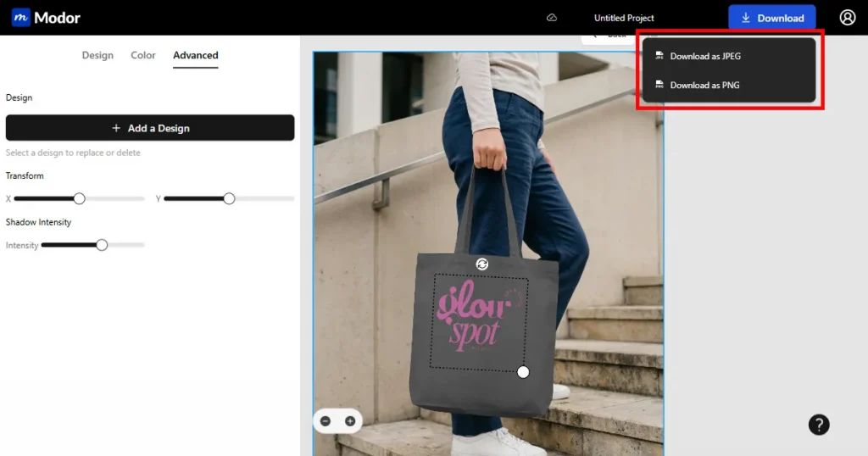This screenshot has height=456, width=868.
Task: Click the Modor brand name text
Action: click(x=57, y=18)
